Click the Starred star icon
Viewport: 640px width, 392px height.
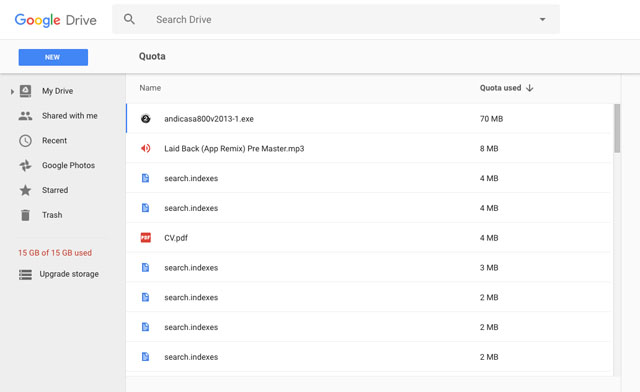(x=25, y=190)
